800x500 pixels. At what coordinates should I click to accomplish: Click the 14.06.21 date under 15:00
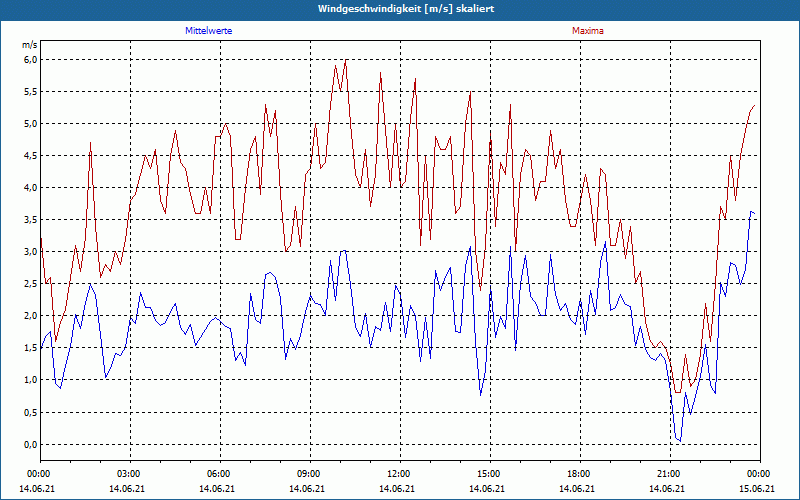point(487,488)
